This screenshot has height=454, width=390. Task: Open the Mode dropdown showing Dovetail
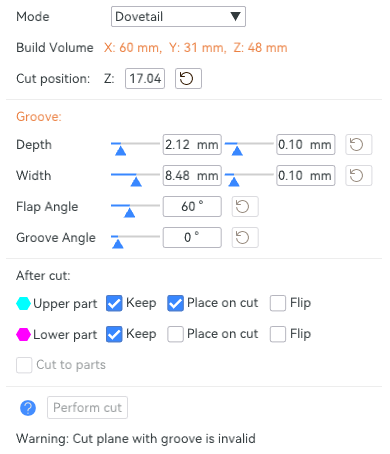(178, 16)
